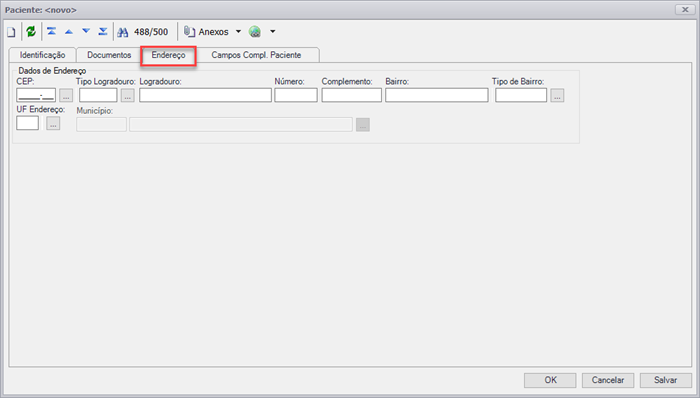This screenshot has height=398, width=700.
Task: Open the dropdown arrow beside globe icon
Action: [x=273, y=32]
